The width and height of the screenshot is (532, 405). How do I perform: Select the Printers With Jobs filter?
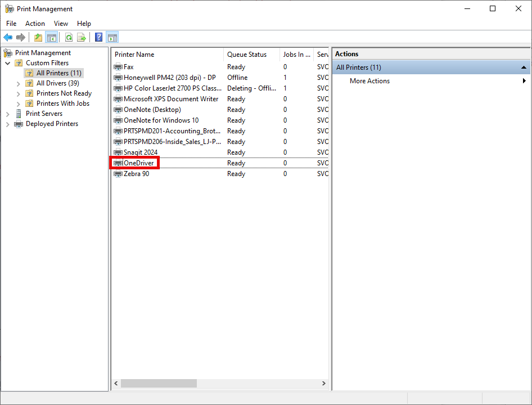pyautogui.click(x=63, y=103)
